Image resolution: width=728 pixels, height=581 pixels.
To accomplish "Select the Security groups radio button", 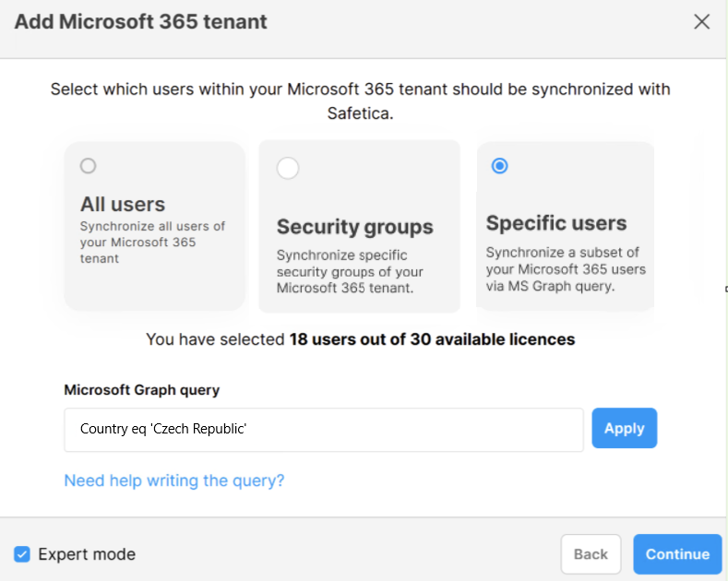I will click(x=288, y=168).
